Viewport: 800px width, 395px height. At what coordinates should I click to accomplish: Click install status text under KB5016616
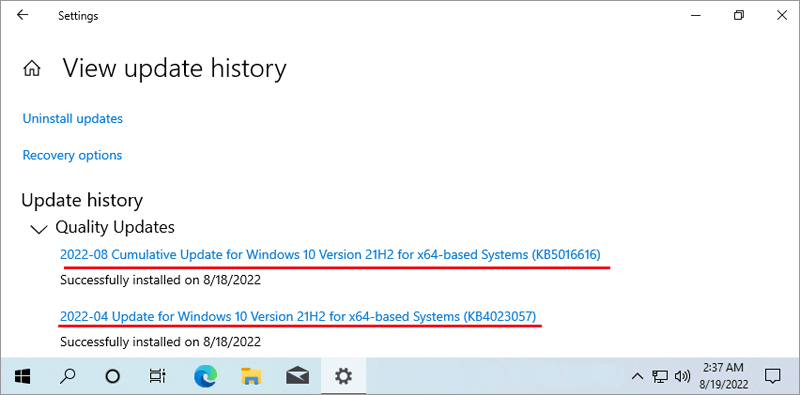tap(160, 280)
